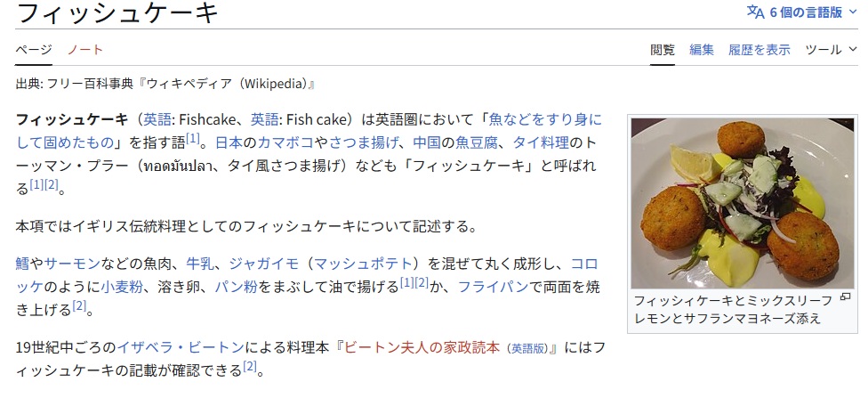
Task: Open the 英語版 interlanguage link
Action: click(527, 347)
